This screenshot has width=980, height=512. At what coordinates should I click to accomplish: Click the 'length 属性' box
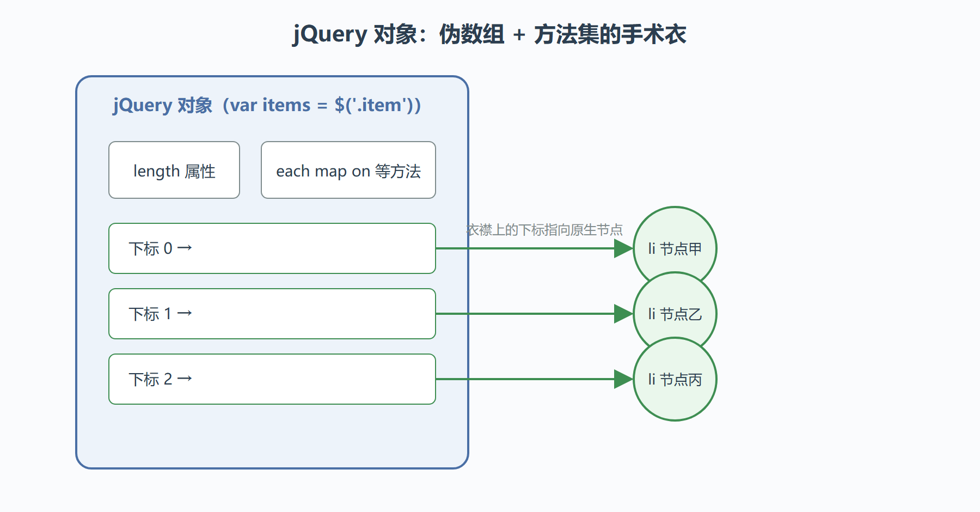point(174,170)
